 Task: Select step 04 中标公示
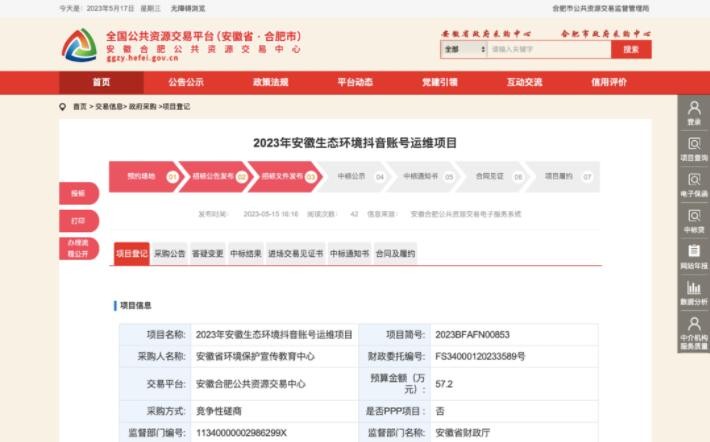point(354,177)
